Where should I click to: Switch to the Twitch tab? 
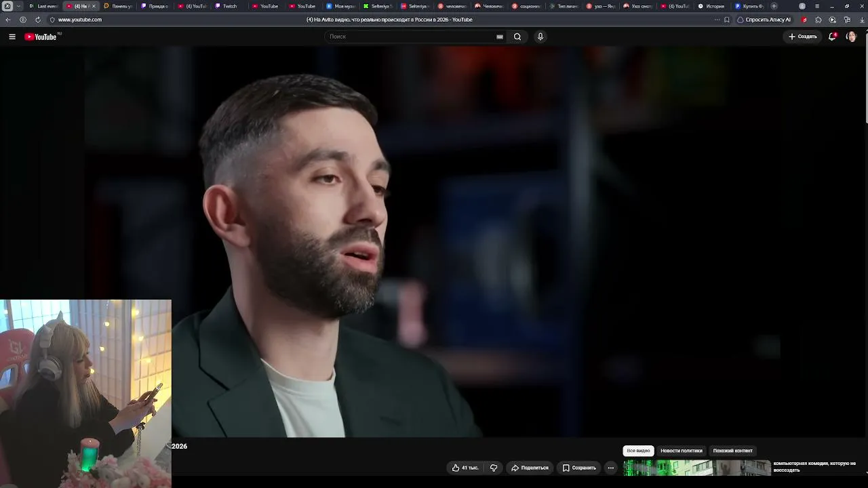(x=226, y=6)
